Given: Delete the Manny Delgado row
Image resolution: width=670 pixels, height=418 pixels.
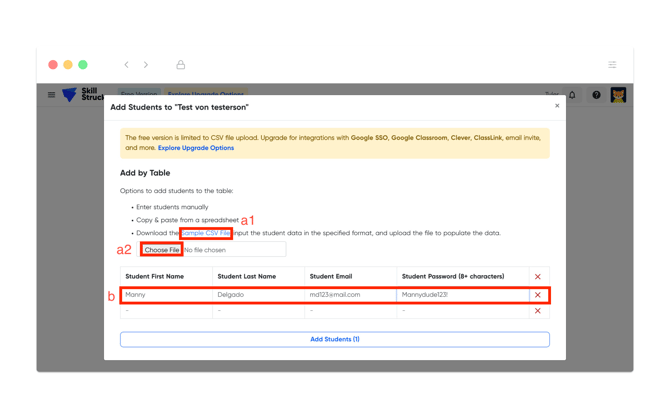Looking at the screenshot, I should click(537, 295).
